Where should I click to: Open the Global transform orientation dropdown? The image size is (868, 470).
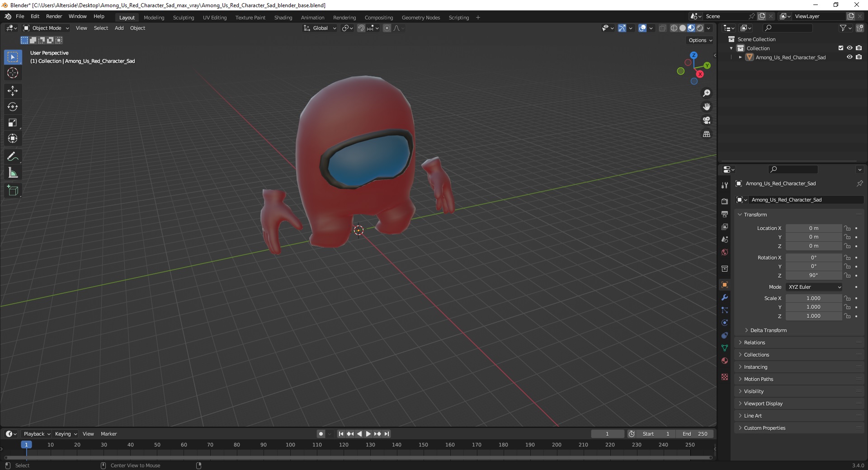pos(320,28)
